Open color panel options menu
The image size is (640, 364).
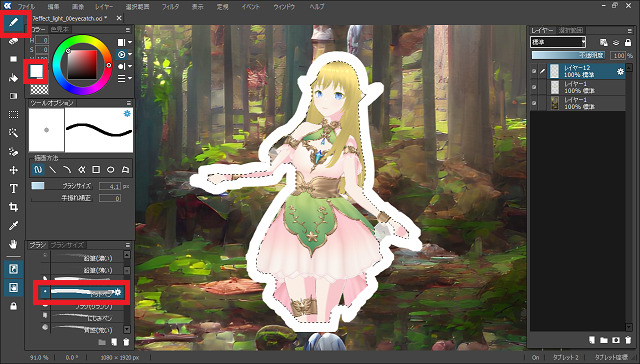[x=128, y=30]
